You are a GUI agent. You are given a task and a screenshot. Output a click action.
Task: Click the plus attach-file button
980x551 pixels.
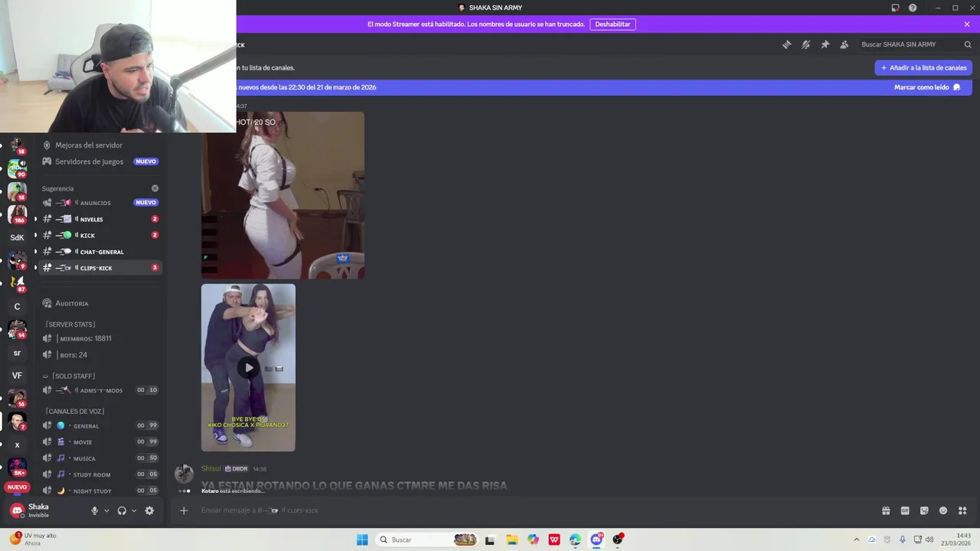point(184,510)
